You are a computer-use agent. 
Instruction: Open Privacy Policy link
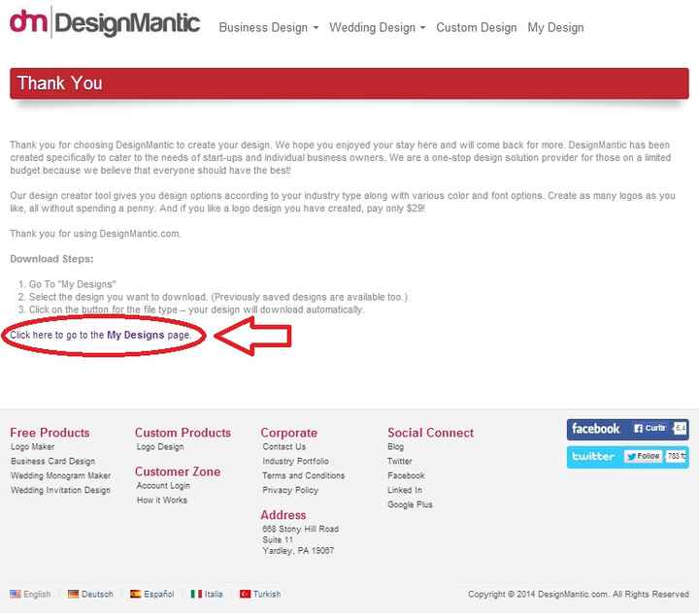coord(290,490)
